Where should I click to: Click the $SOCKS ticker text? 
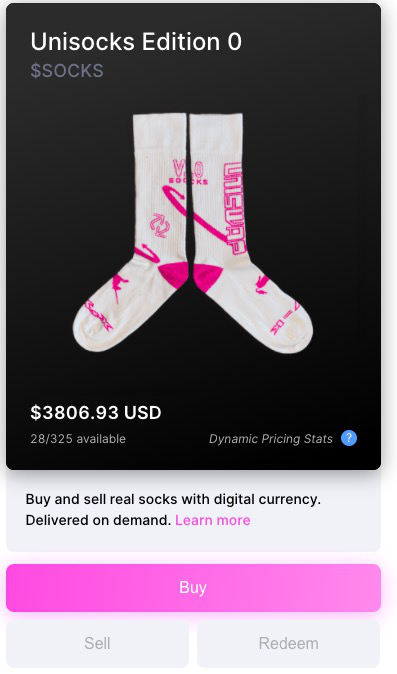(x=67, y=70)
